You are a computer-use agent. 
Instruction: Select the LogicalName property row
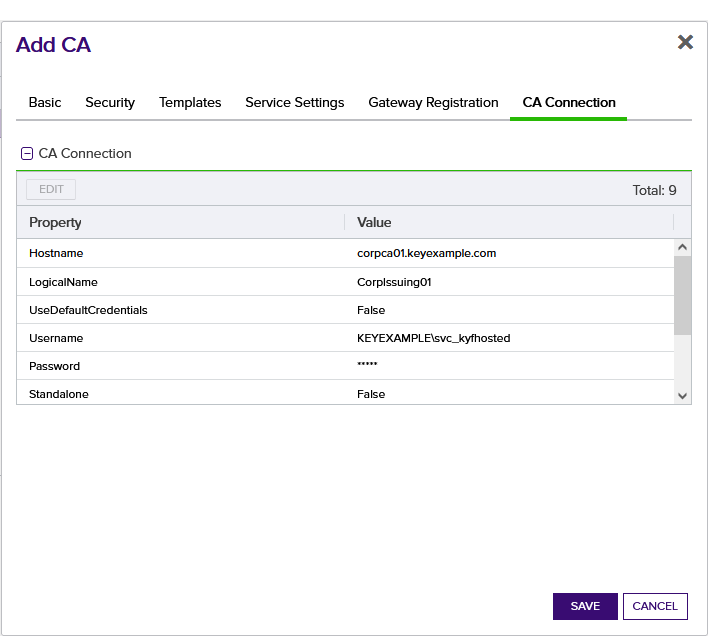345,282
